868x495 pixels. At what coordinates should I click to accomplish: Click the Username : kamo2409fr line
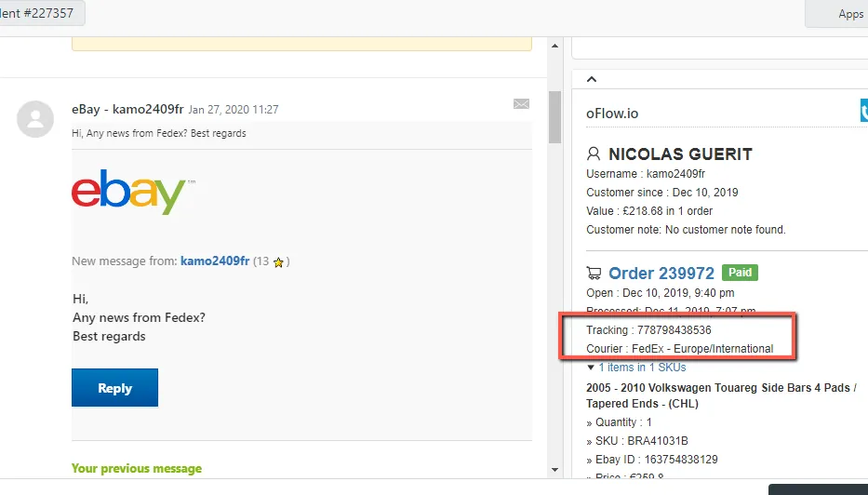pos(646,174)
